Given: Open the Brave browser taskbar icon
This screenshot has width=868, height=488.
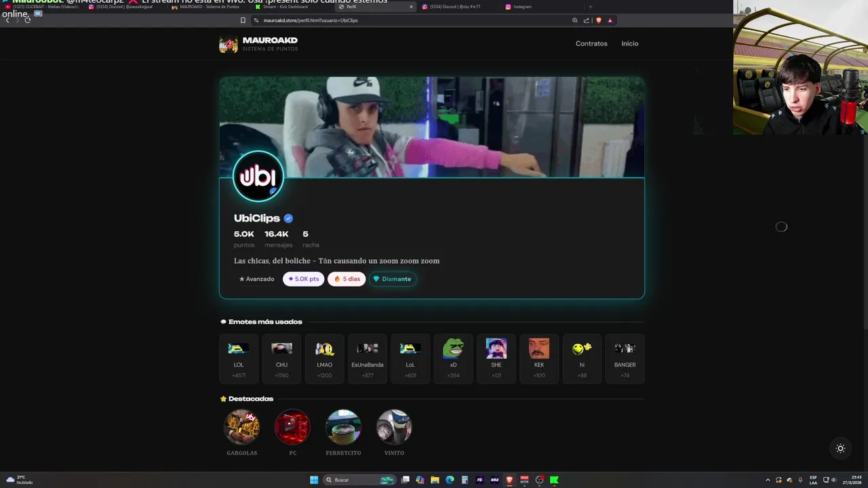Looking at the screenshot, I should 509,480.
